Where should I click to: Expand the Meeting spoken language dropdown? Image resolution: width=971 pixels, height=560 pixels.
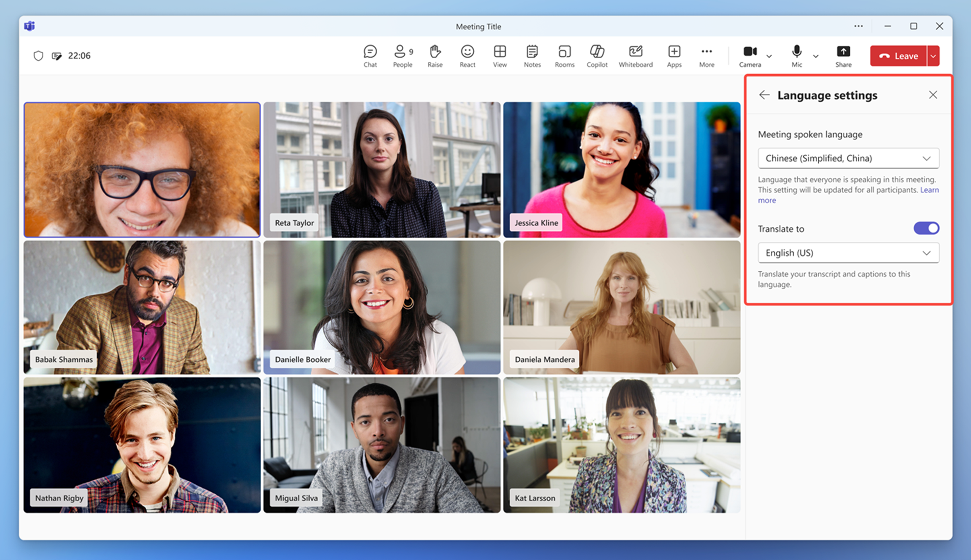click(x=848, y=158)
